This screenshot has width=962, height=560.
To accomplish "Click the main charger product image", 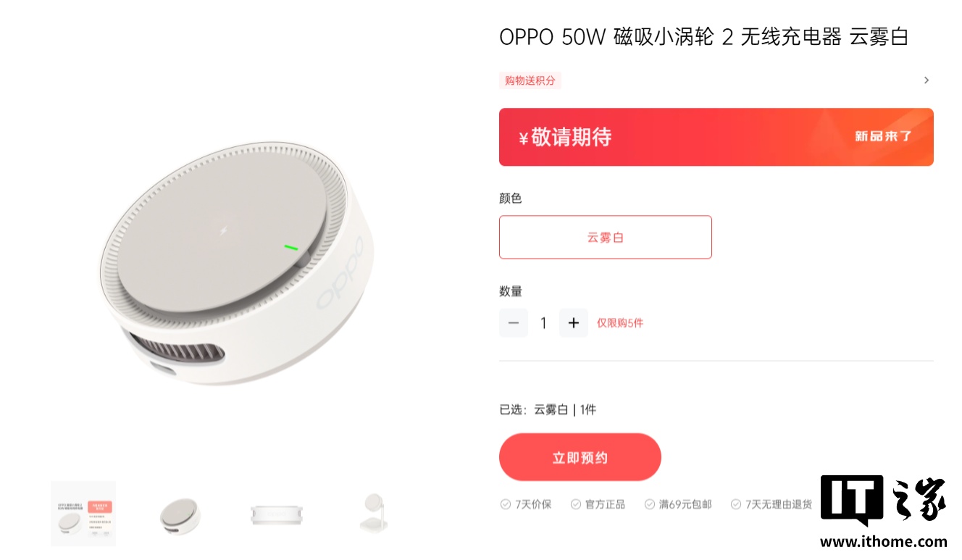I will pyautogui.click(x=232, y=262).
